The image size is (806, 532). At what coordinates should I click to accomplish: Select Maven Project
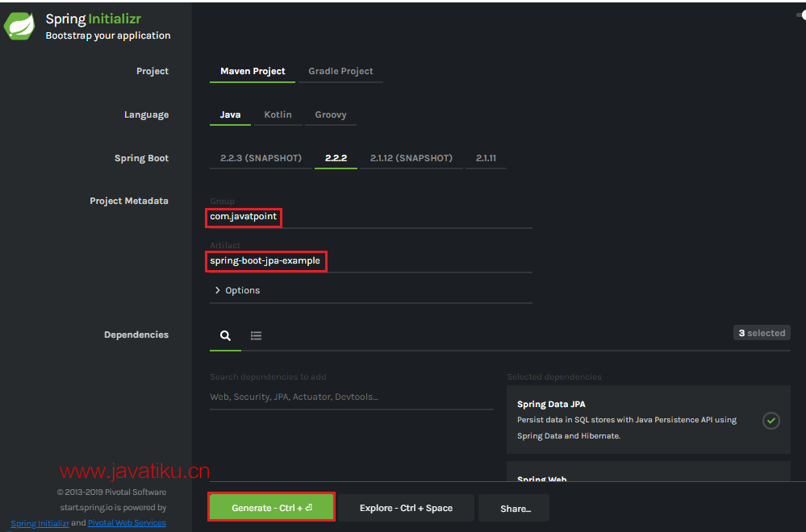point(253,72)
